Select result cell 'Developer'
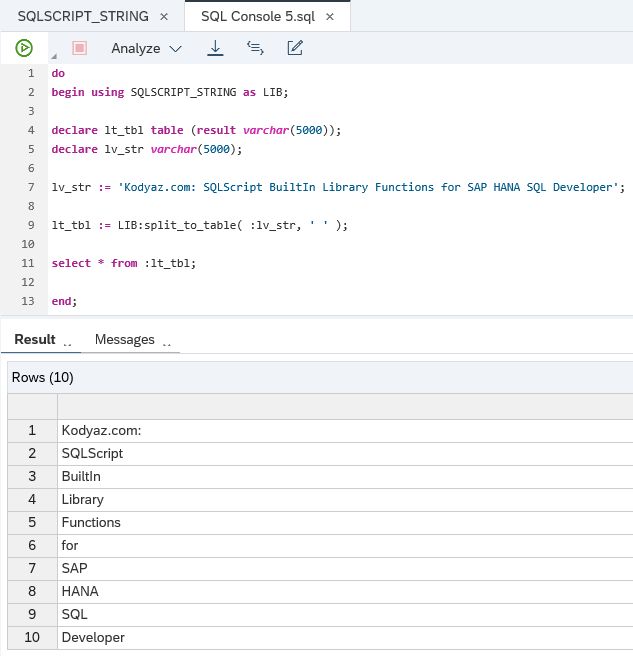Viewport: 633px width, 656px height. (345, 638)
